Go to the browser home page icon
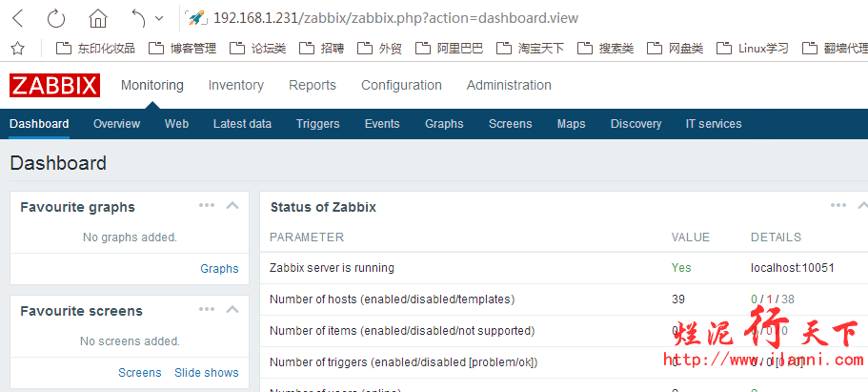Image resolution: width=868 pixels, height=392 pixels. tap(97, 18)
